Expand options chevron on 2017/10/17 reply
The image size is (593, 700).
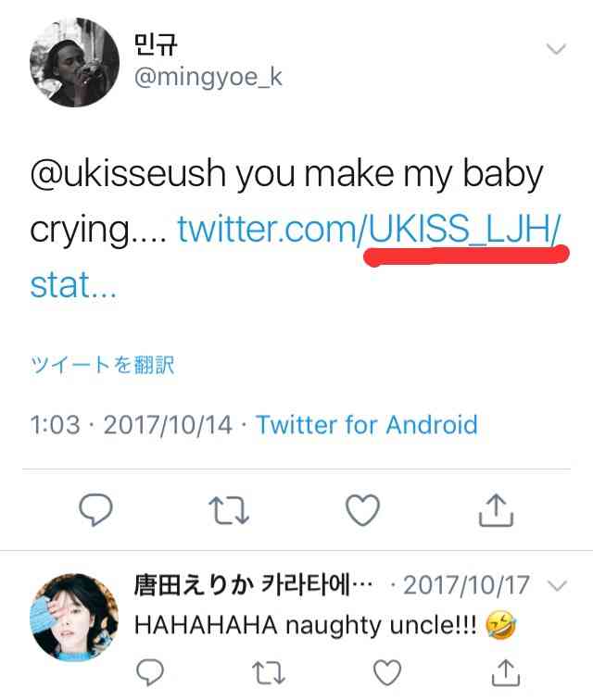click(x=557, y=585)
